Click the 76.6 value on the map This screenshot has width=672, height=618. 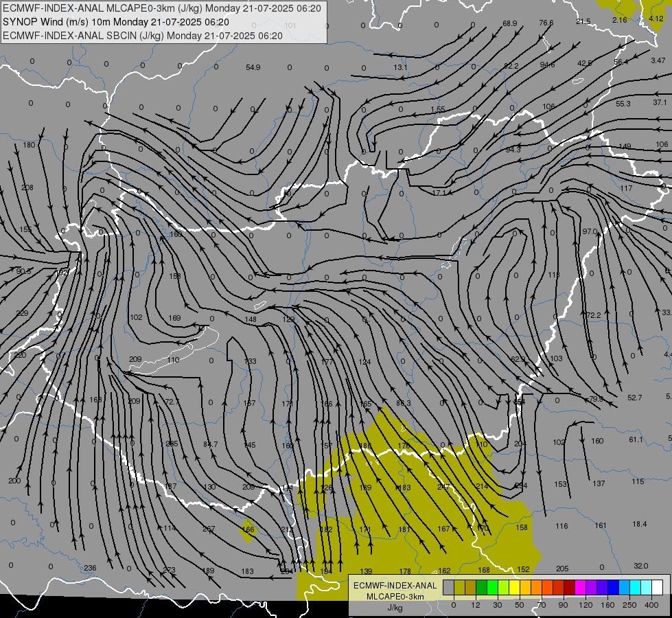coord(546,23)
